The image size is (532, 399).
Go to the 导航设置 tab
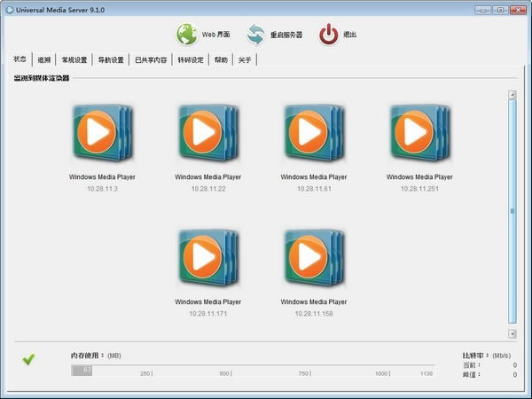tap(111, 60)
